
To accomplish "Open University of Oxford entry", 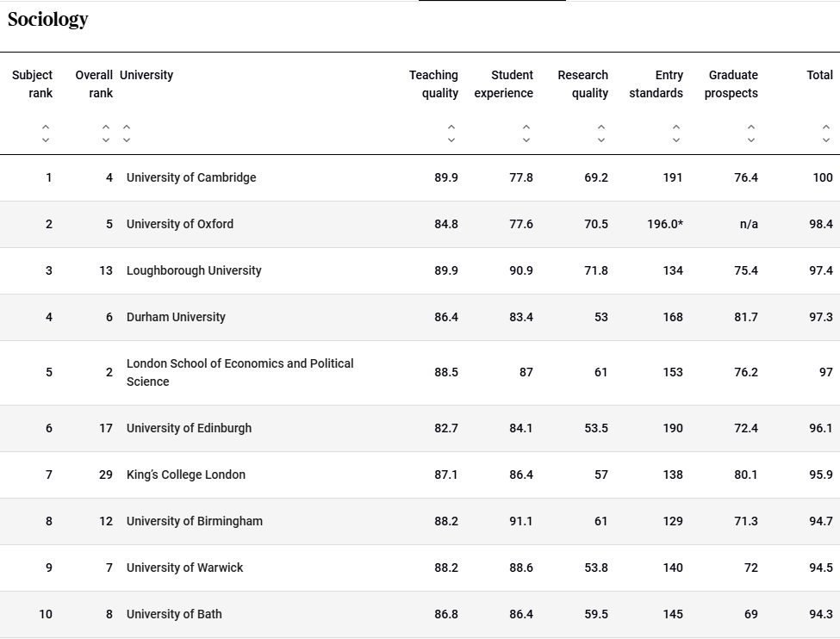I will [180, 224].
